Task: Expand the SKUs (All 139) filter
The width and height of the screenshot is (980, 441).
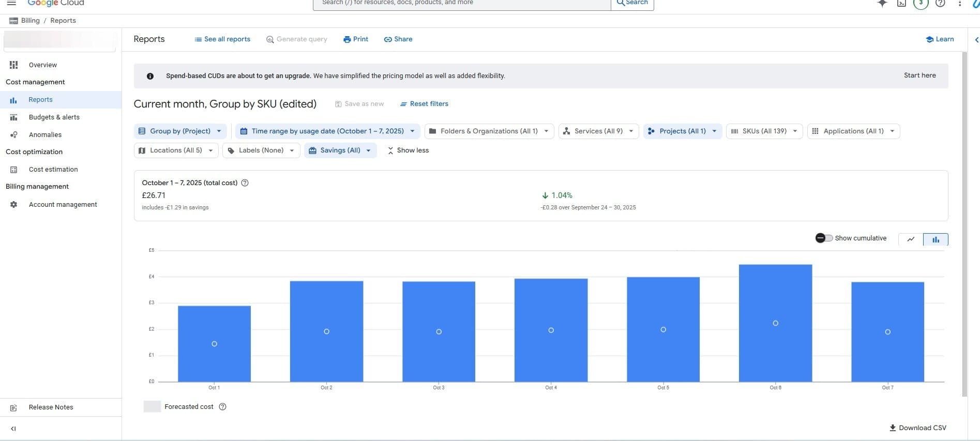Action: pos(764,131)
